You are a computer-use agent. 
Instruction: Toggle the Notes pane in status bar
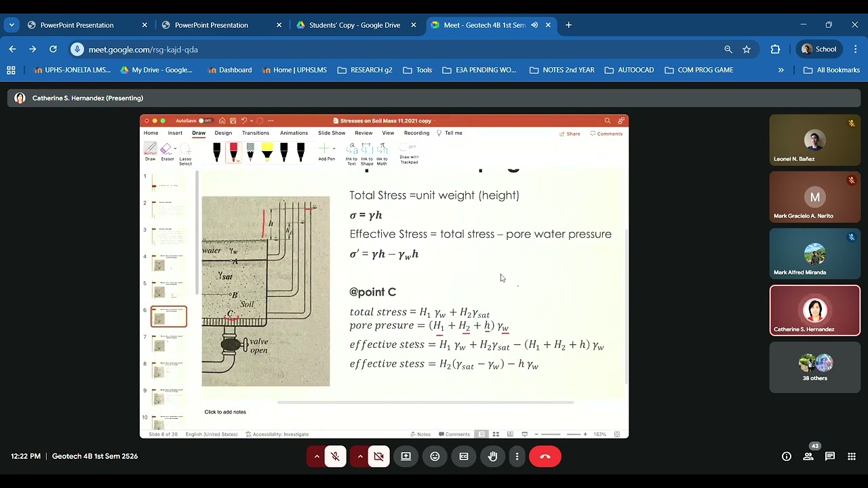pos(420,434)
